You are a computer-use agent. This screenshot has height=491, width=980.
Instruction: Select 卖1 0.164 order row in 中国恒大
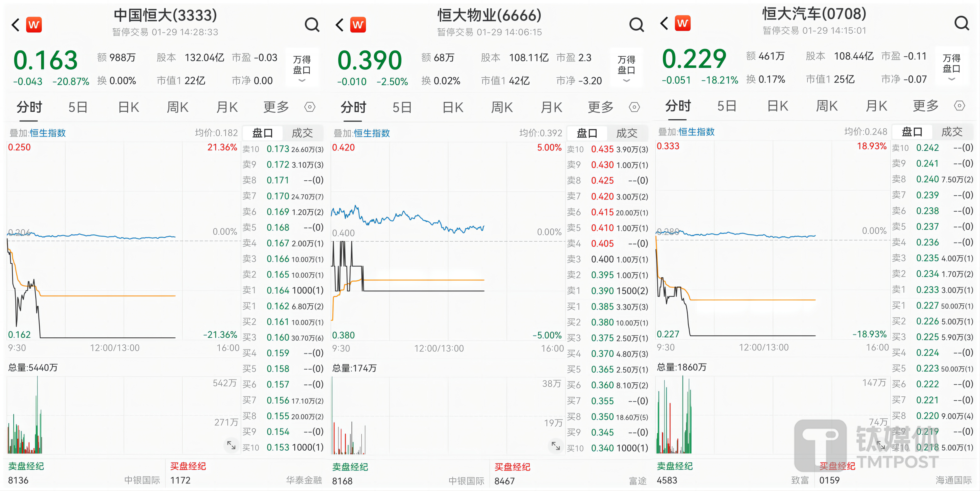click(283, 291)
